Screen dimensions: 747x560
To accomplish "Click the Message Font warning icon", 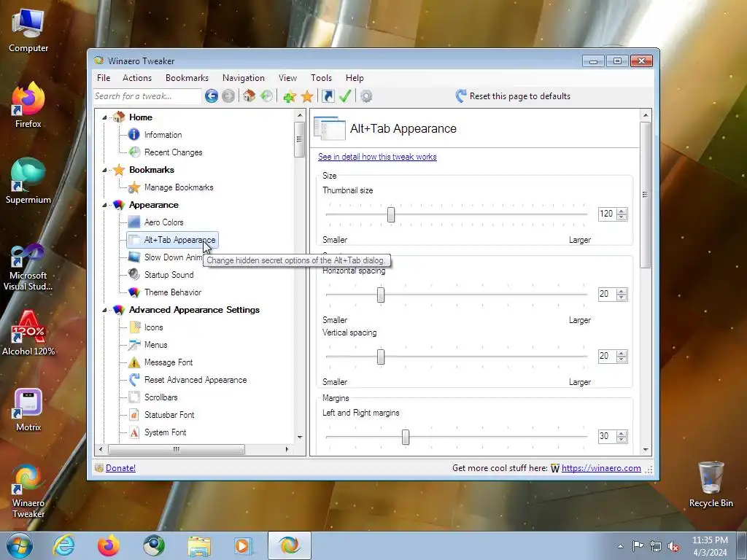I will click(x=134, y=362).
